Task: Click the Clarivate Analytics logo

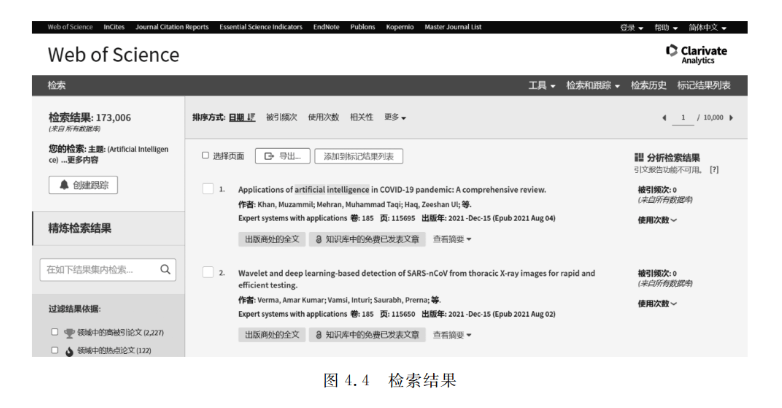Action: coord(696,54)
